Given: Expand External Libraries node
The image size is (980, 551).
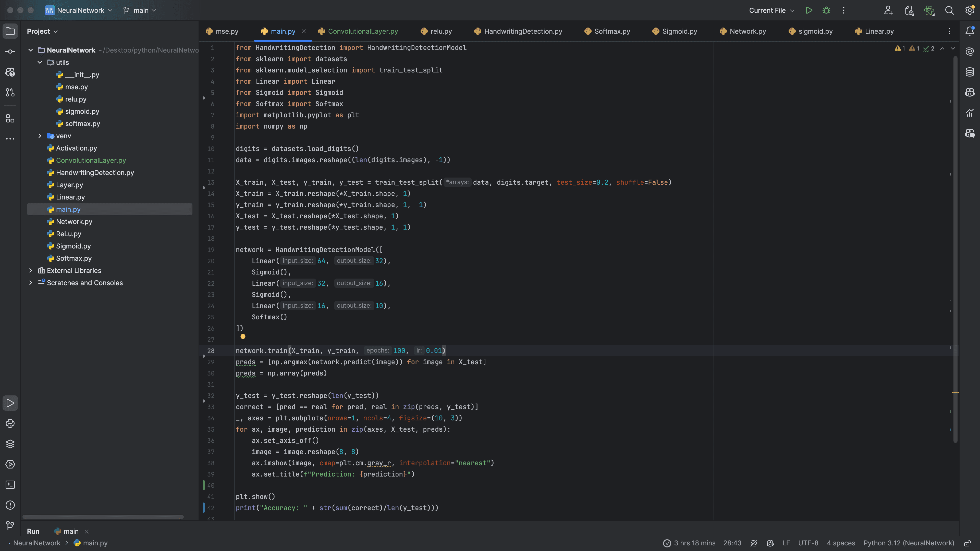Looking at the screenshot, I should point(31,270).
